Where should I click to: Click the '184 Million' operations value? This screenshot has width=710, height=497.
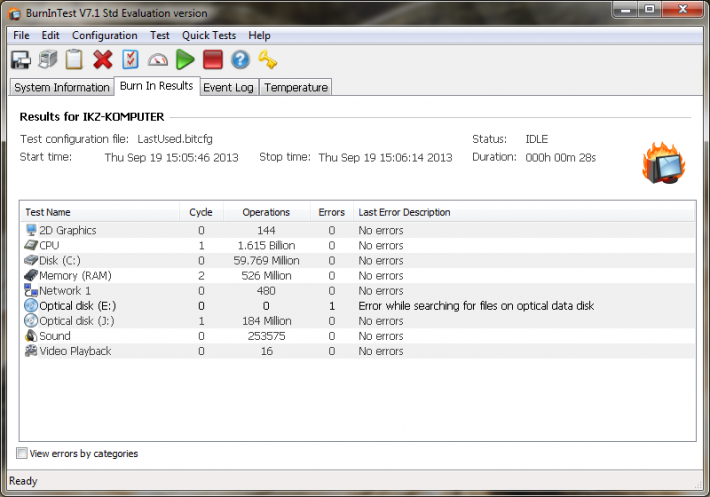pos(267,321)
